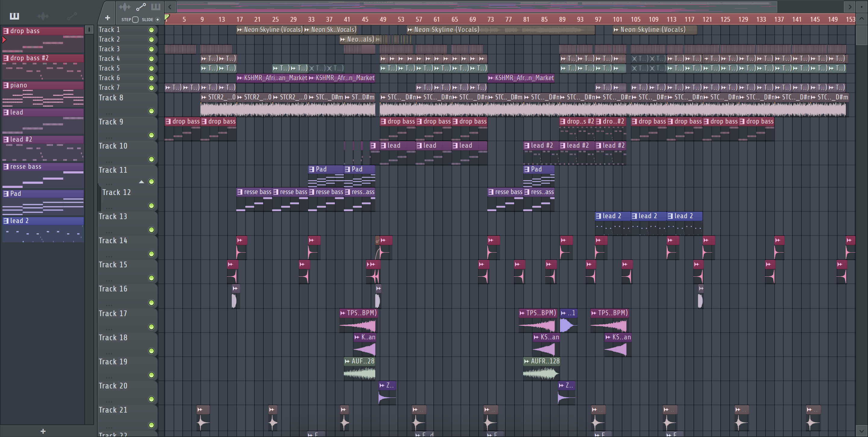The height and width of the screenshot is (437, 868).
Task: Select the first 'Z..' clip on Track 20
Action: [x=387, y=394]
